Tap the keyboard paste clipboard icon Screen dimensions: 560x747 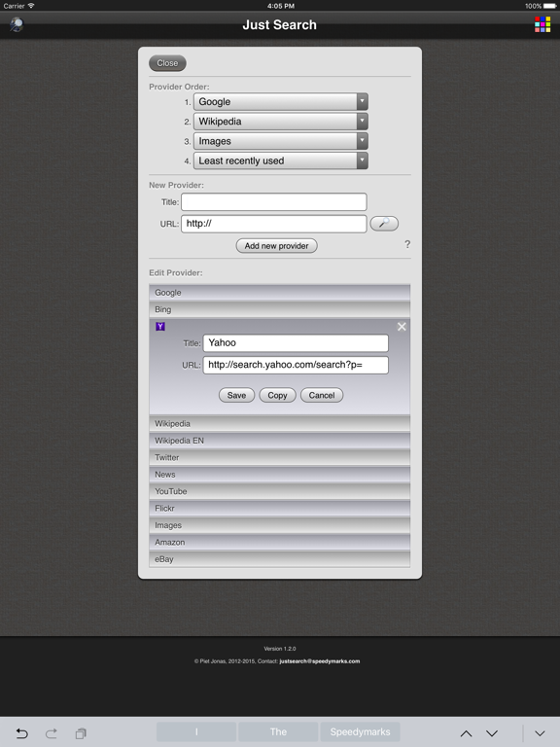[81, 733]
